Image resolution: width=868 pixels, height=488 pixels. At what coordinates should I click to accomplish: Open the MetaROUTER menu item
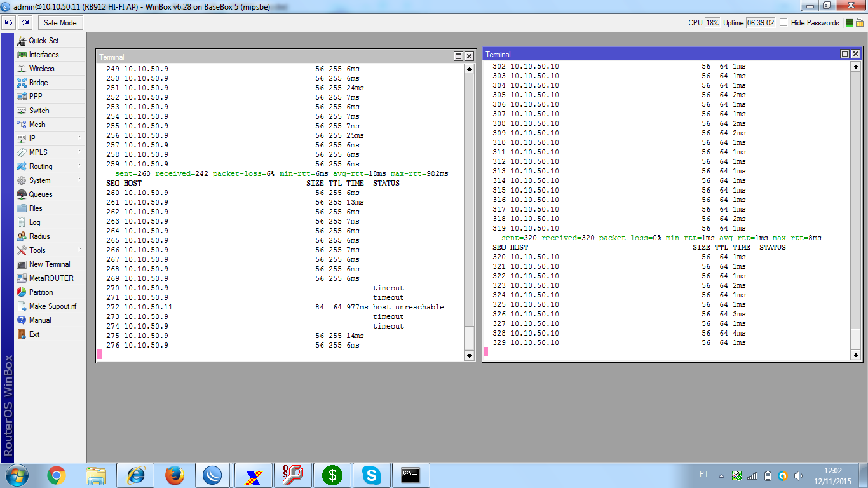click(x=50, y=278)
